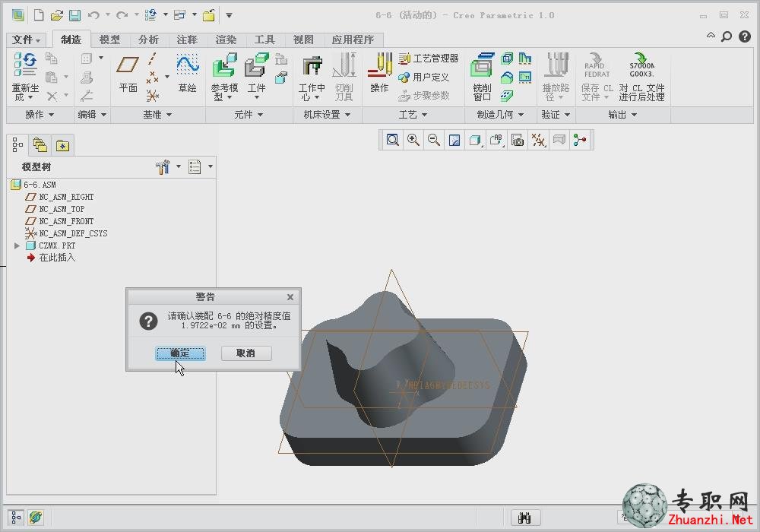Open model tree settings hammer icon
This screenshot has height=532, width=760.
coord(163,166)
